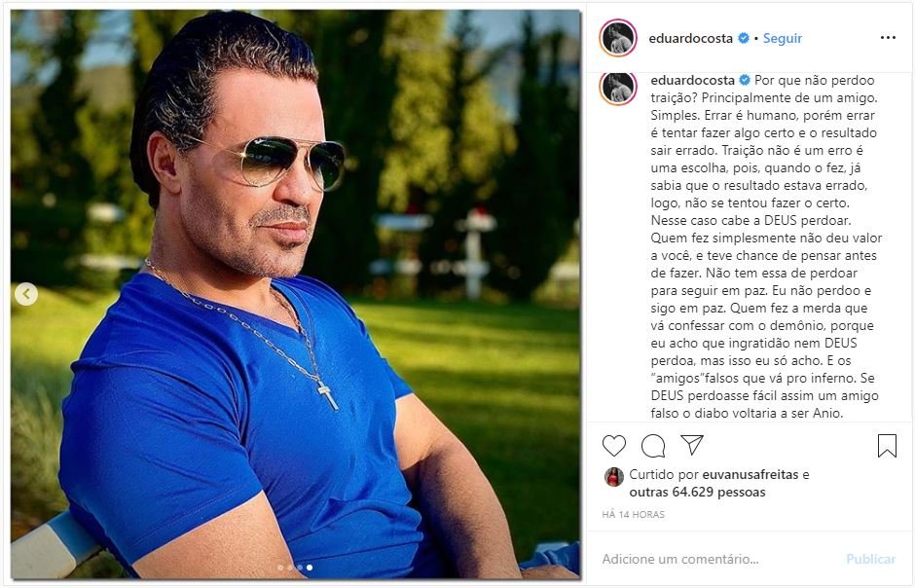Click the euvanusafreitas liker avatar
This screenshot has width=915, height=588.
point(614,477)
